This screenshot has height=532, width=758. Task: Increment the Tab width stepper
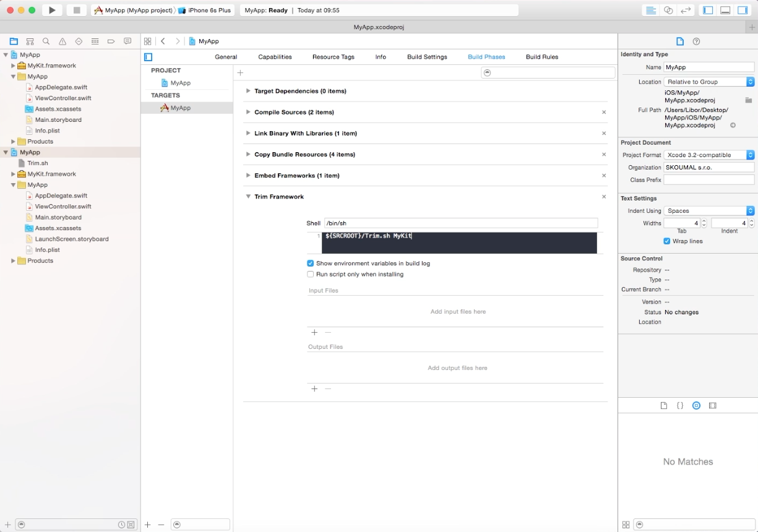pos(704,221)
